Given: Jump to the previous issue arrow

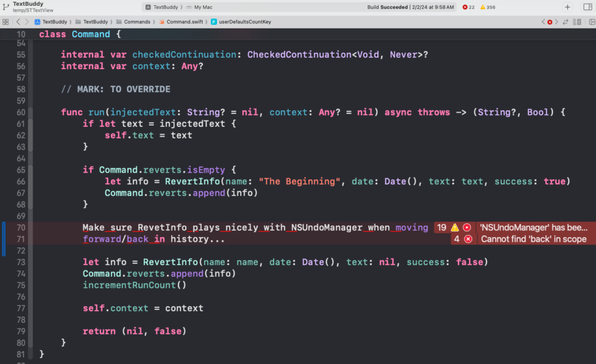Looking at the screenshot, I should [x=543, y=22].
